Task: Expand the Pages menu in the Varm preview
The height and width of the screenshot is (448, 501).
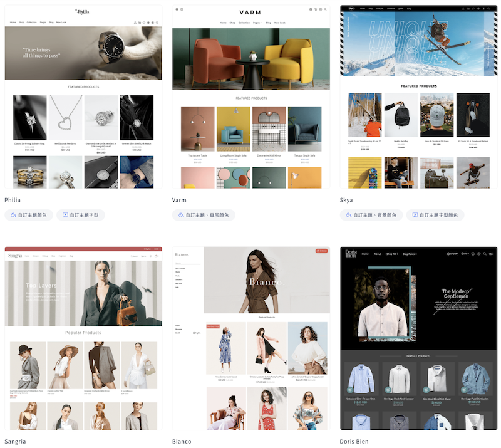Action: [257, 23]
